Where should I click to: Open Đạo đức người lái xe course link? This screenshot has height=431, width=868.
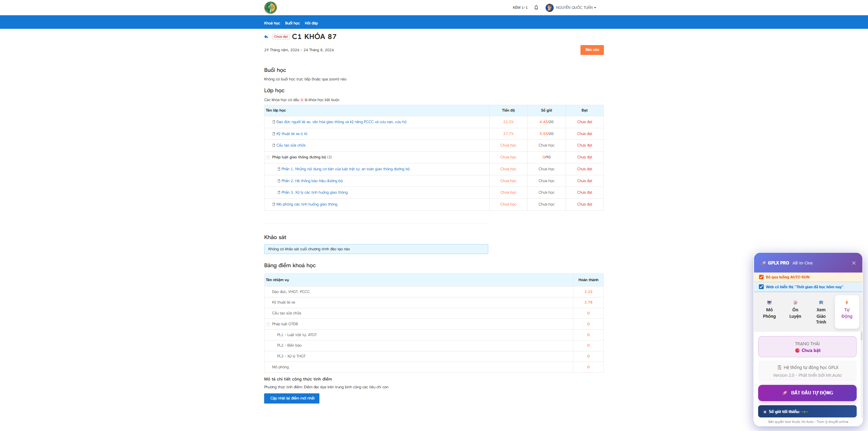[341, 122]
